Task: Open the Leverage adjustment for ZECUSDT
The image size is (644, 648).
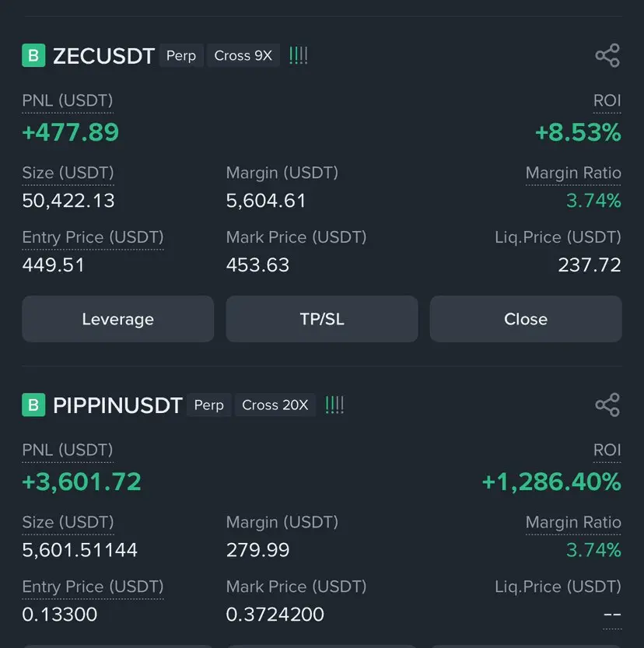Action: [117, 319]
